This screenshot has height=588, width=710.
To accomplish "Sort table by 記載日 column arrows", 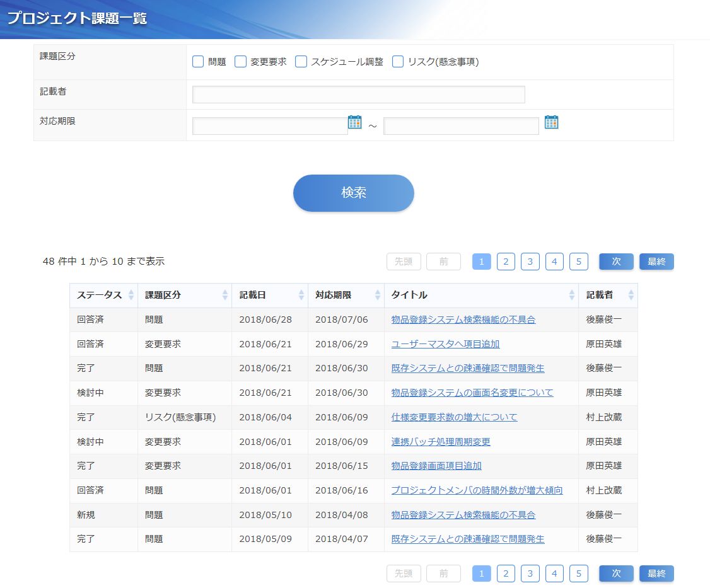I will 301,295.
